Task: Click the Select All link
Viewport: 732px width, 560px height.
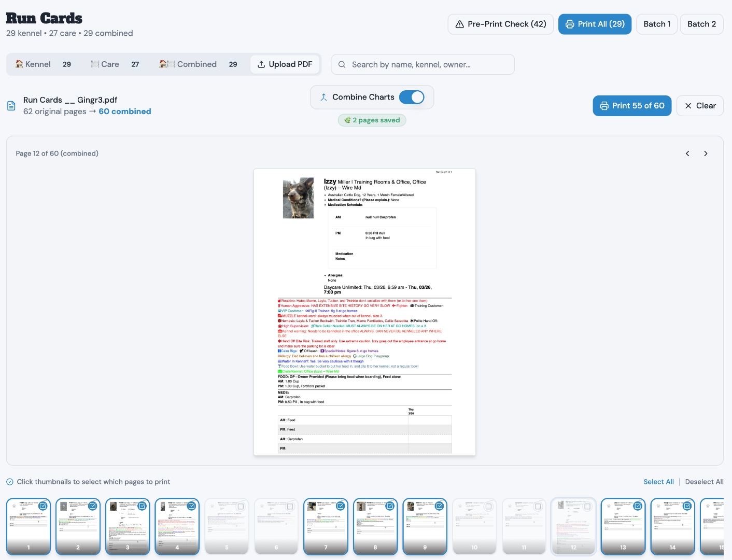Action: point(658,482)
